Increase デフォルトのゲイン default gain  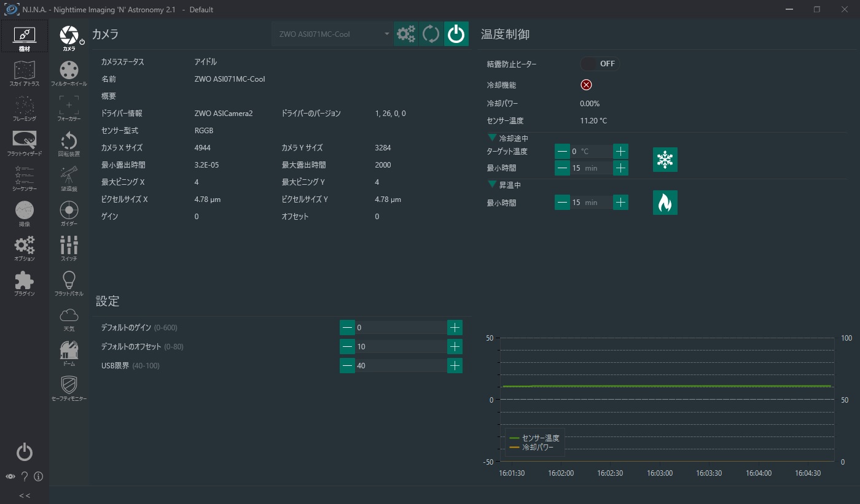click(455, 328)
